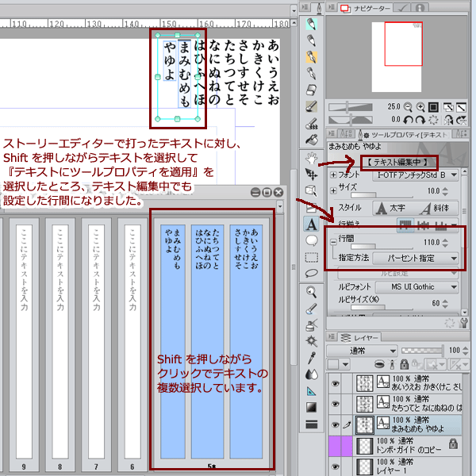Click Zoom Out in the Navigator
This screenshot has width=476, height=476.
(408, 107)
